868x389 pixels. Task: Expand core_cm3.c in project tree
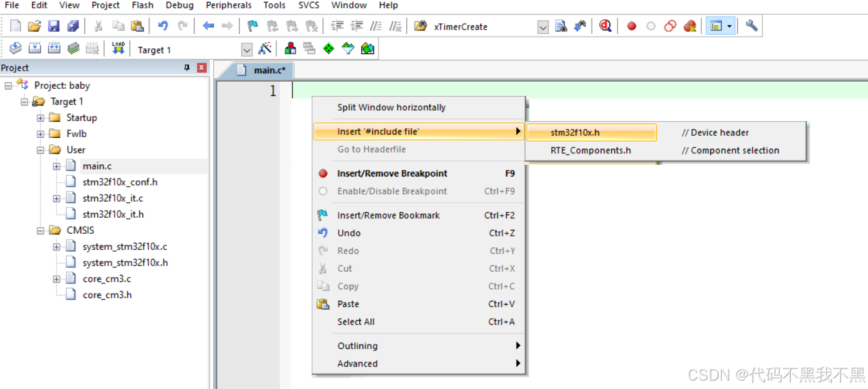click(x=57, y=279)
